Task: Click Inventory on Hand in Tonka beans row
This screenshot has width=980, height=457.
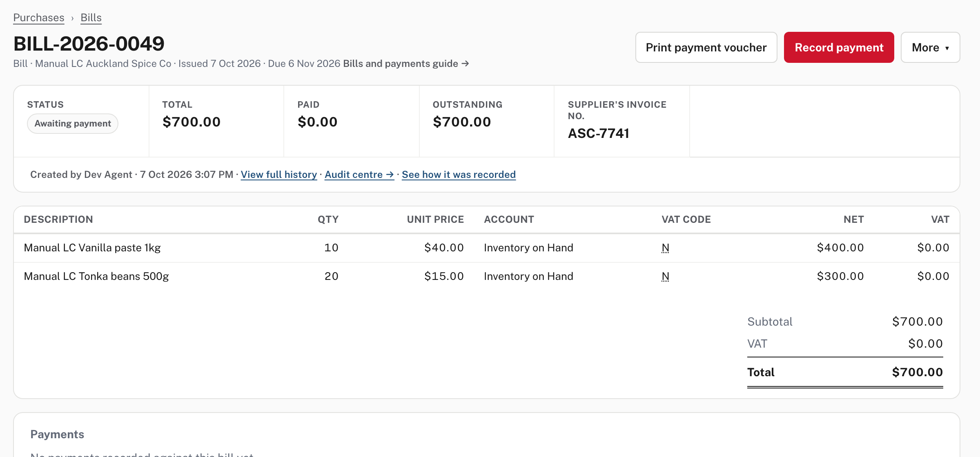Action: coord(528,276)
